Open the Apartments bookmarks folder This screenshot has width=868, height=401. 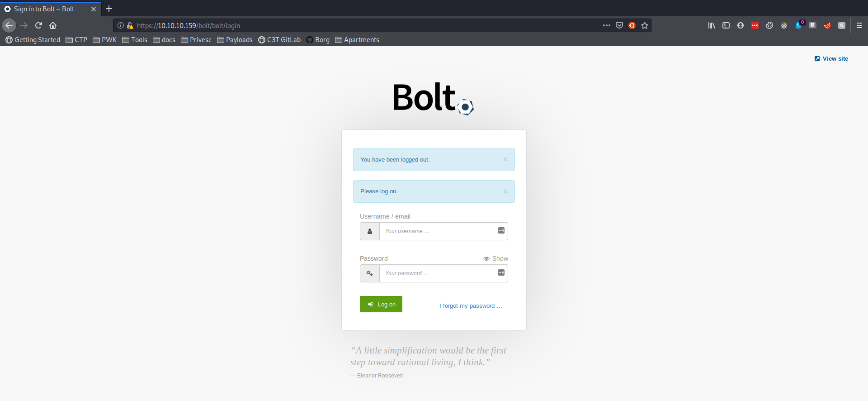[x=357, y=40]
